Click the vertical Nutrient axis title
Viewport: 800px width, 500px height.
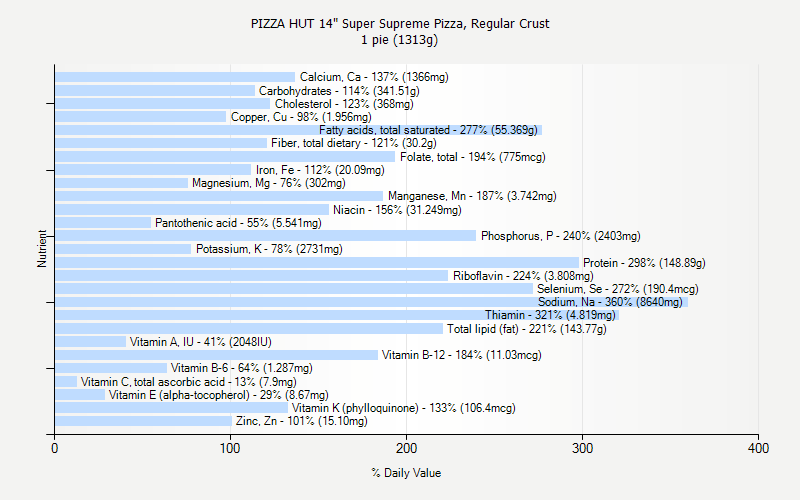[x=42, y=248]
